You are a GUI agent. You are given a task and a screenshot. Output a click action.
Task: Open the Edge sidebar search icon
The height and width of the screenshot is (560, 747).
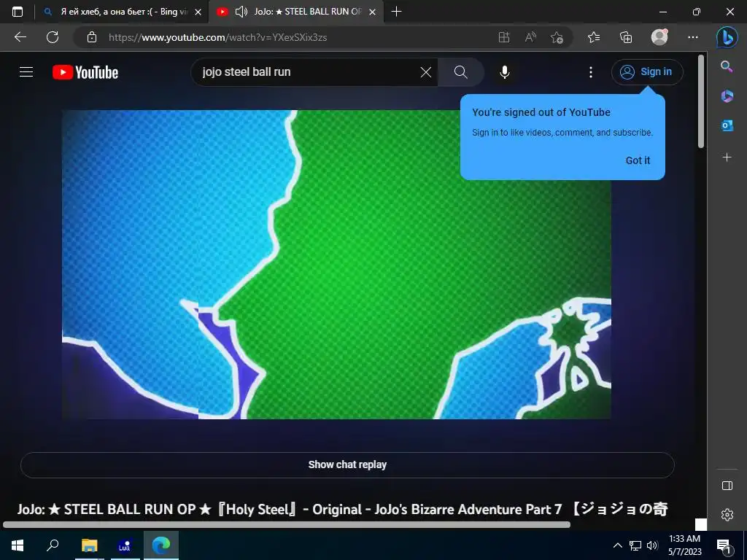pyautogui.click(x=727, y=66)
